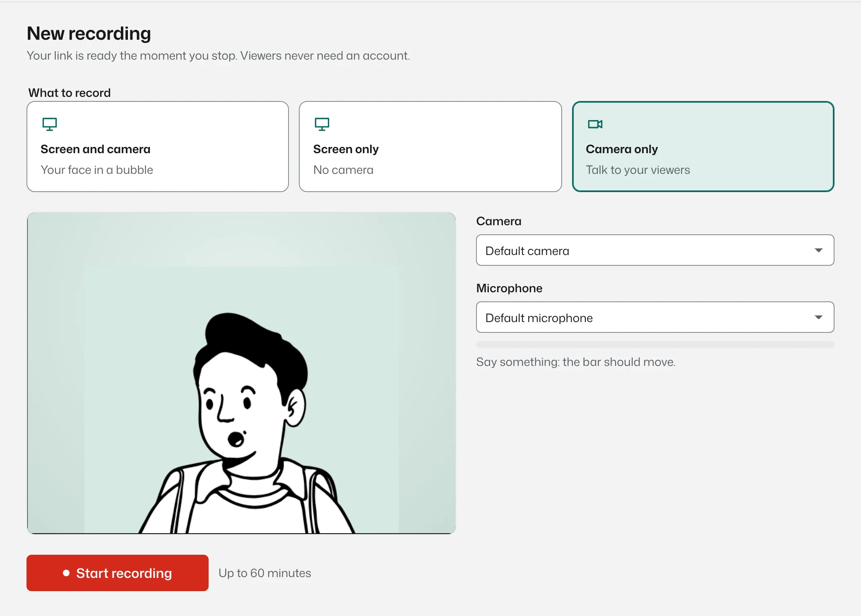Start recording with the red button
This screenshot has height=616, width=861.
point(118,573)
